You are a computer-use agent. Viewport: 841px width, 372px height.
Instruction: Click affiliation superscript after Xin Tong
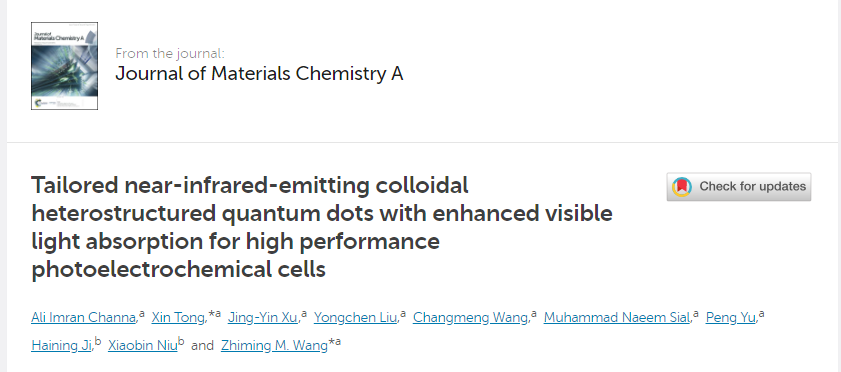[x=215, y=315]
